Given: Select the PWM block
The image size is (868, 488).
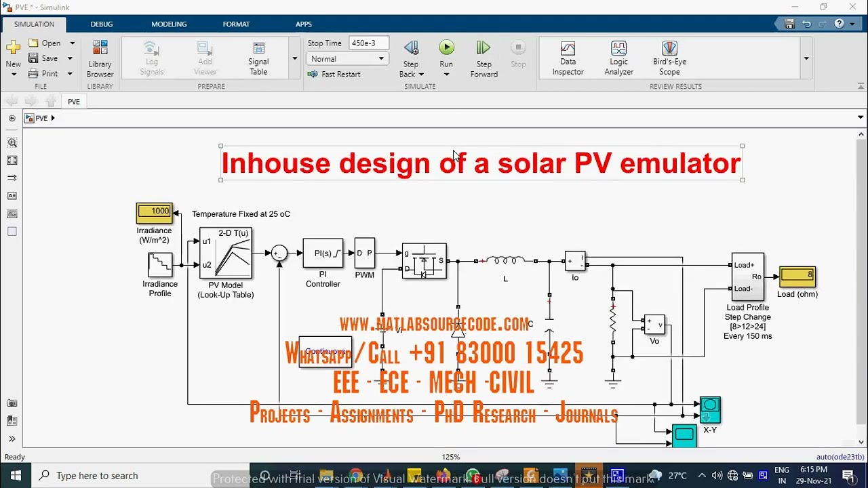Looking at the screenshot, I should click(364, 253).
